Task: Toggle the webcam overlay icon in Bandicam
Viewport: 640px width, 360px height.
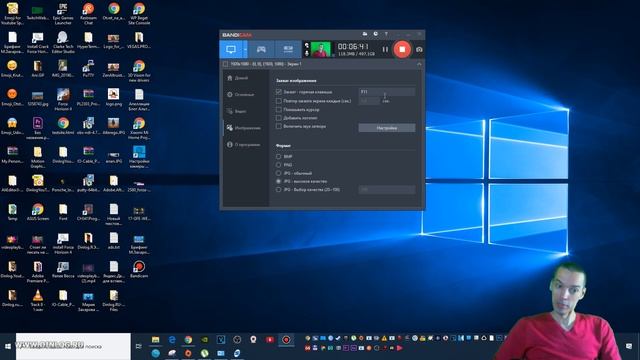Action: pyautogui.click(x=307, y=45)
